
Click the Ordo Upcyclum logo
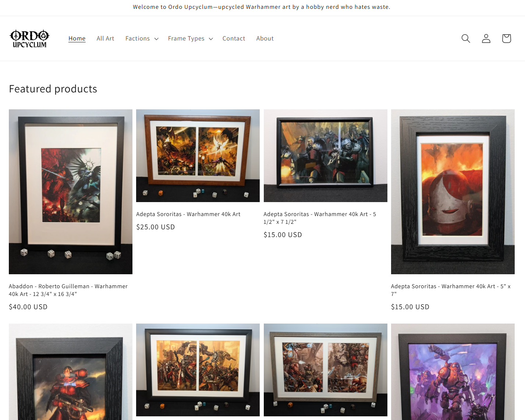29,39
